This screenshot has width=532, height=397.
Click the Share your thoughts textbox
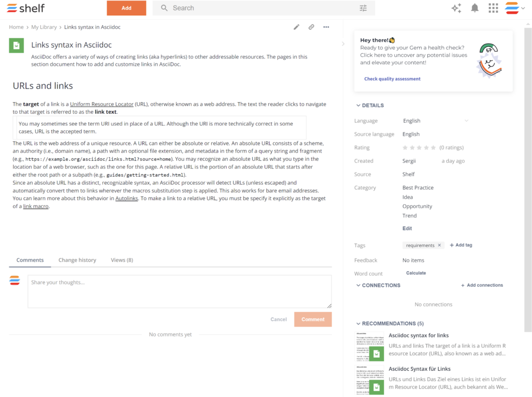180,291
